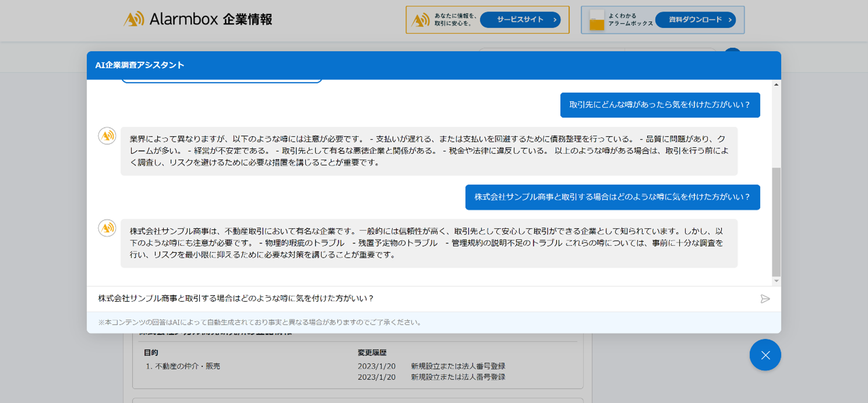Click the chat scrollbar thumb
This screenshot has height=403, width=868.
coord(776,222)
